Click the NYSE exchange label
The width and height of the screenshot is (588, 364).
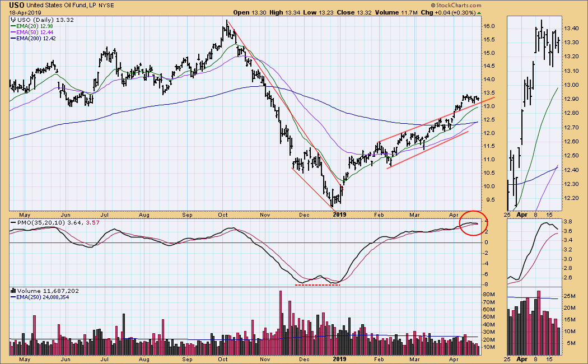click(x=106, y=6)
